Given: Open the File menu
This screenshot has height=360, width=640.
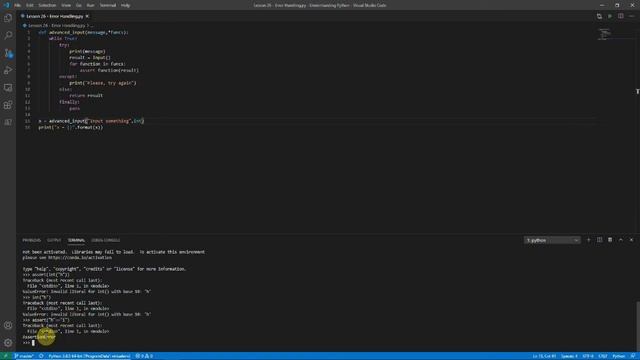Looking at the screenshot, I should point(18,5).
